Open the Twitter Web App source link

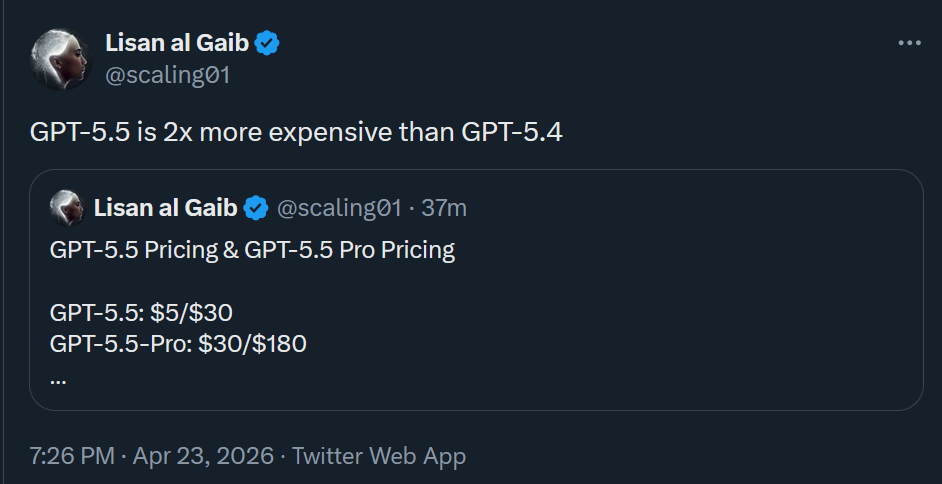pos(379,456)
